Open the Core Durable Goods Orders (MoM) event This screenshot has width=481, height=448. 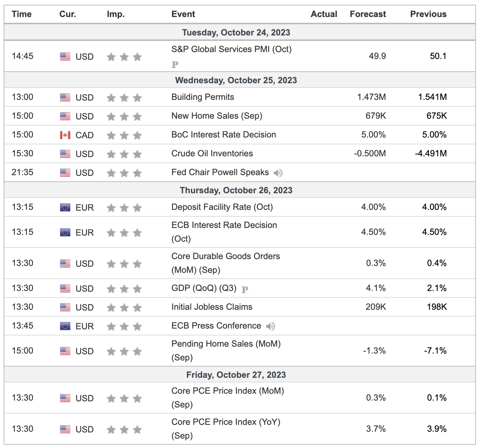(x=226, y=263)
